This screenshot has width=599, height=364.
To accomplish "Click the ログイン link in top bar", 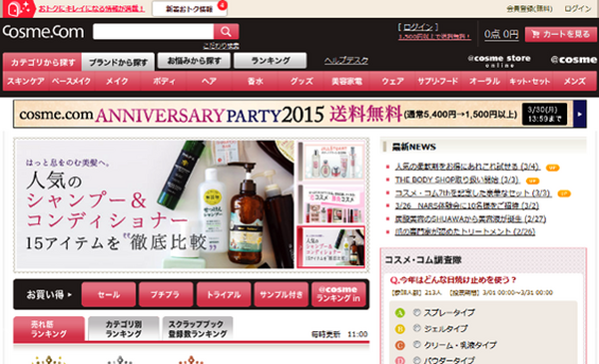I will 578,8.
